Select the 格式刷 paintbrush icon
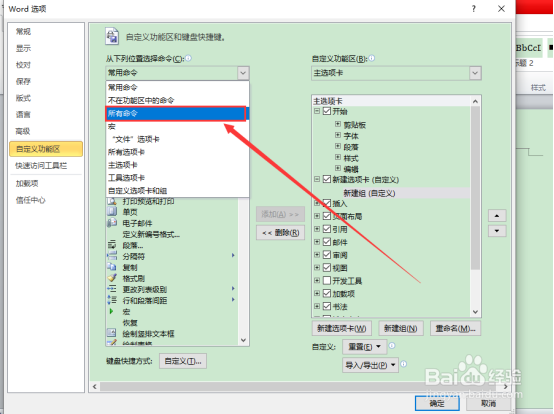Screen dimensions: 554x414 (x=112, y=278)
